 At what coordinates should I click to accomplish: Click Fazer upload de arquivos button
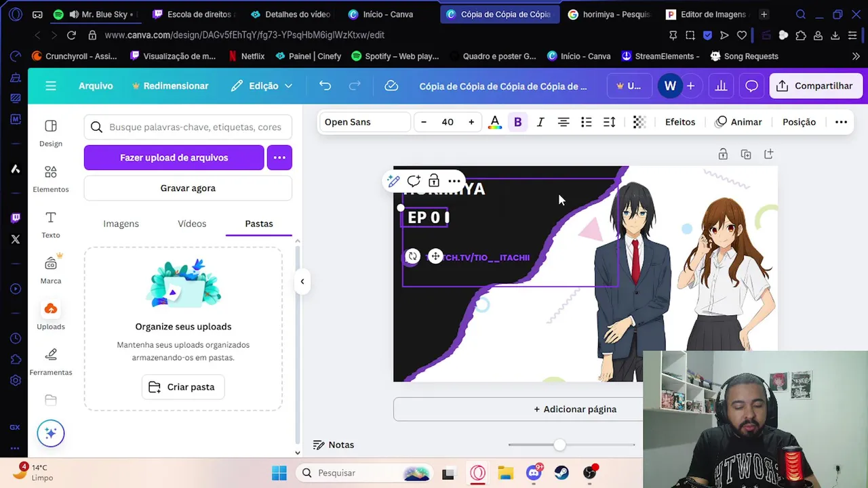pyautogui.click(x=174, y=157)
